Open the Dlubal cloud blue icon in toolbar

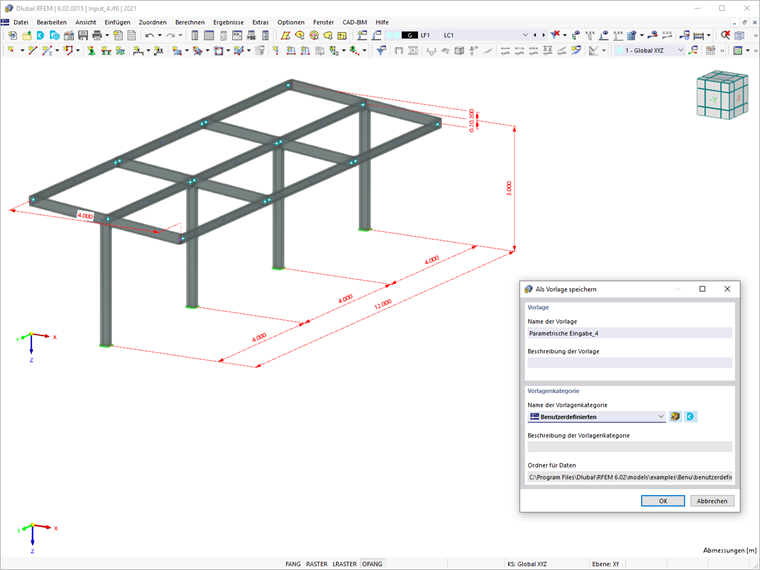tap(40, 35)
